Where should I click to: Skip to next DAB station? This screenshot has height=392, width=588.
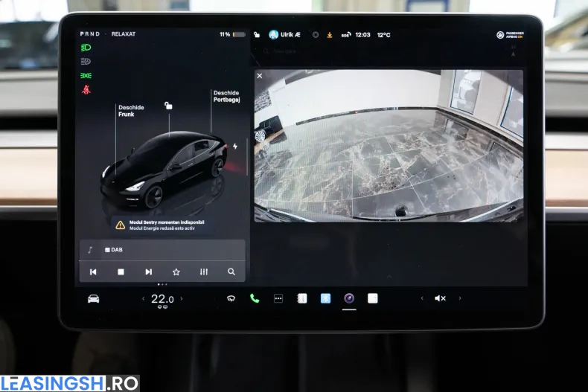click(149, 271)
